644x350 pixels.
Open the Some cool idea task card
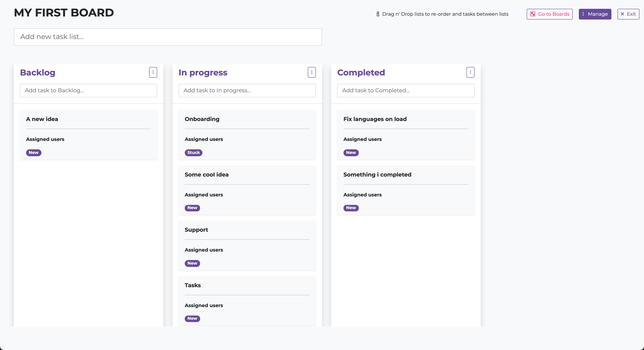[x=247, y=190]
